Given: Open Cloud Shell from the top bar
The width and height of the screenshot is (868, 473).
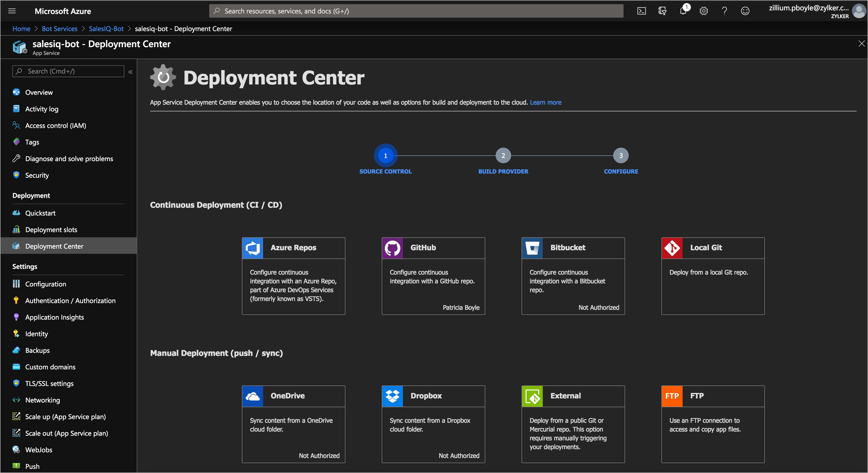Looking at the screenshot, I should 642,11.
